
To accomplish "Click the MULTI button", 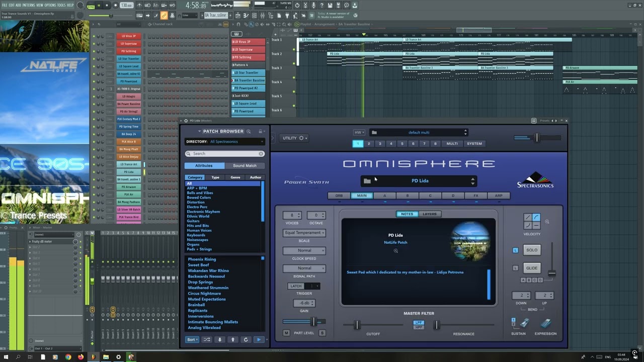I will point(452,144).
